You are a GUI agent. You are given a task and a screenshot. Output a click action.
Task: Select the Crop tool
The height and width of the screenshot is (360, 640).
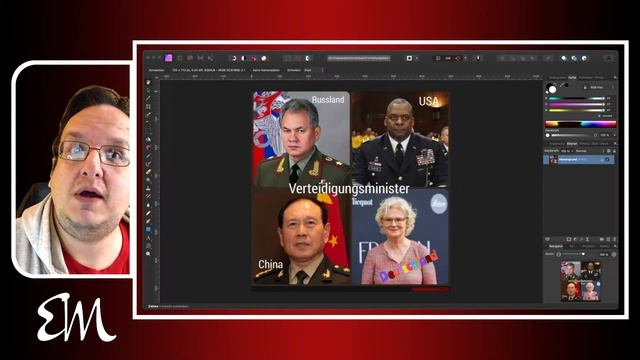coord(148,107)
